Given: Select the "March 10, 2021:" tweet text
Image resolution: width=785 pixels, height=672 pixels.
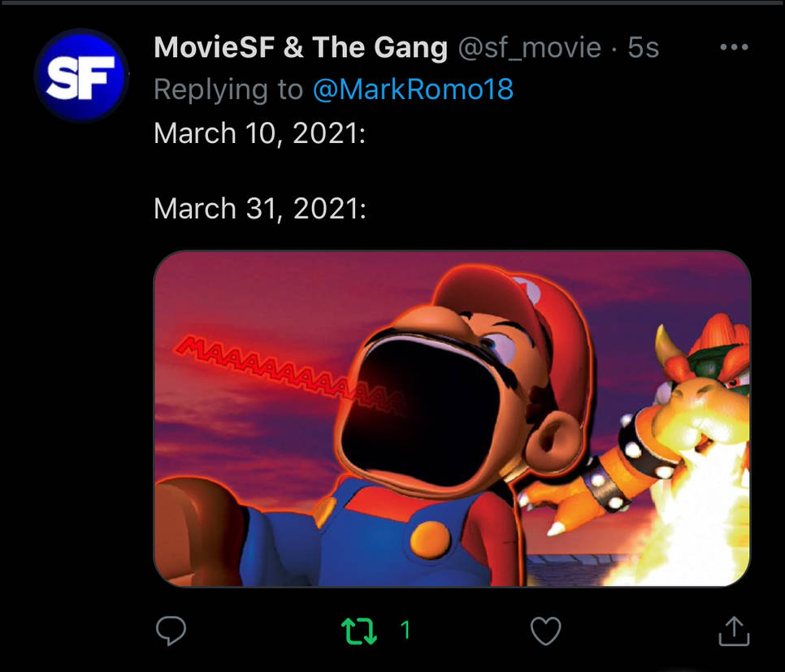Looking at the screenshot, I should point(259,132).
